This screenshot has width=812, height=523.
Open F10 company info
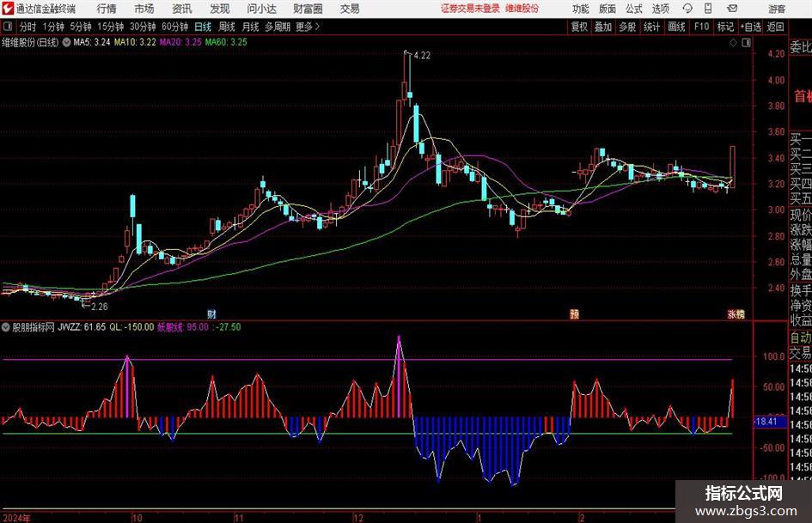701,27
